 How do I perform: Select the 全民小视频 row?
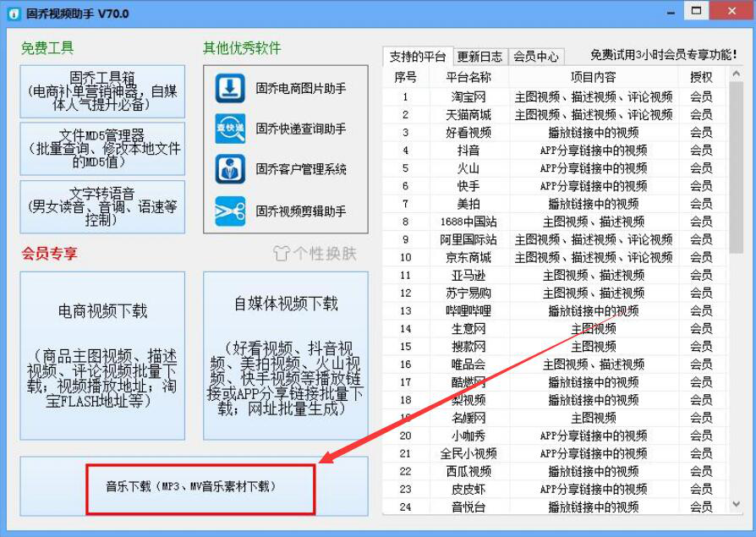click(555, 453)
